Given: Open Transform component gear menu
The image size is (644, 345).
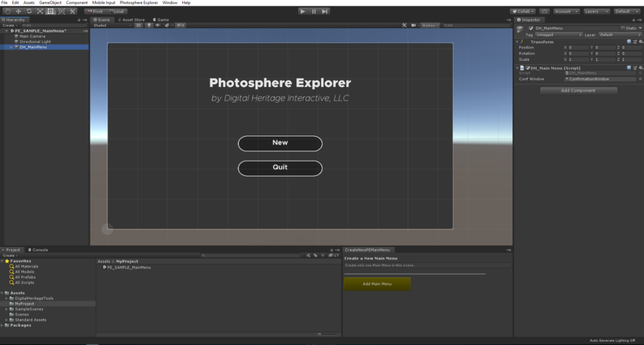Looking at the screenshot, I should coord(641,42).
